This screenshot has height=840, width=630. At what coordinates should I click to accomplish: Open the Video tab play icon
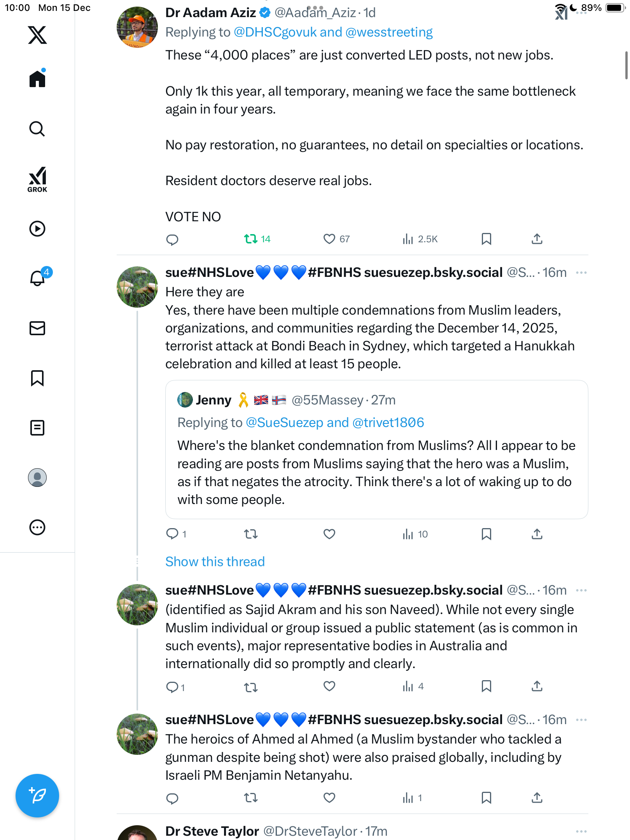[37, 229]
